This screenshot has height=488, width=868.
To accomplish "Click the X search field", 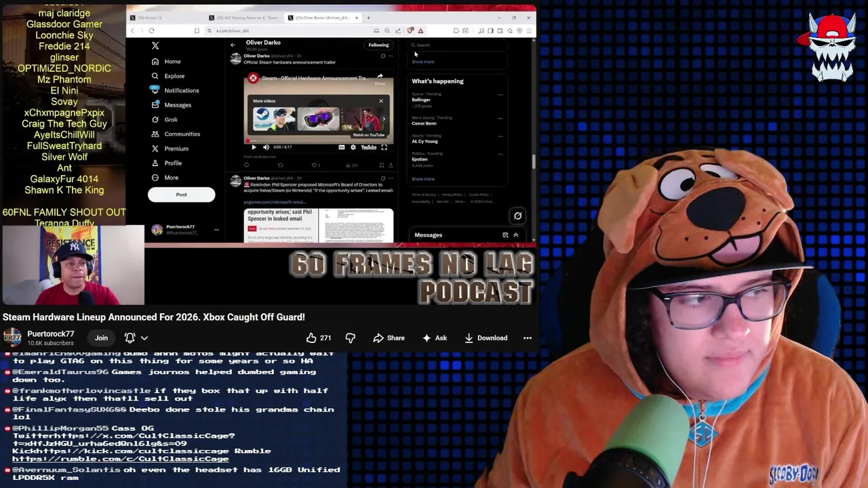I will coord(459,45).
